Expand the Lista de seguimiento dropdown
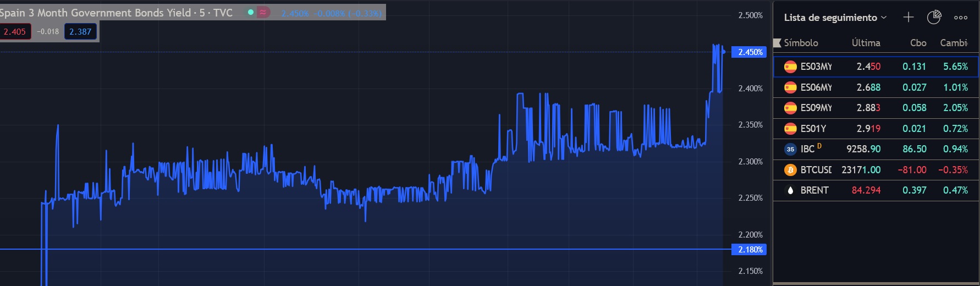The image size is (980, 286). [x=835, y=18]
